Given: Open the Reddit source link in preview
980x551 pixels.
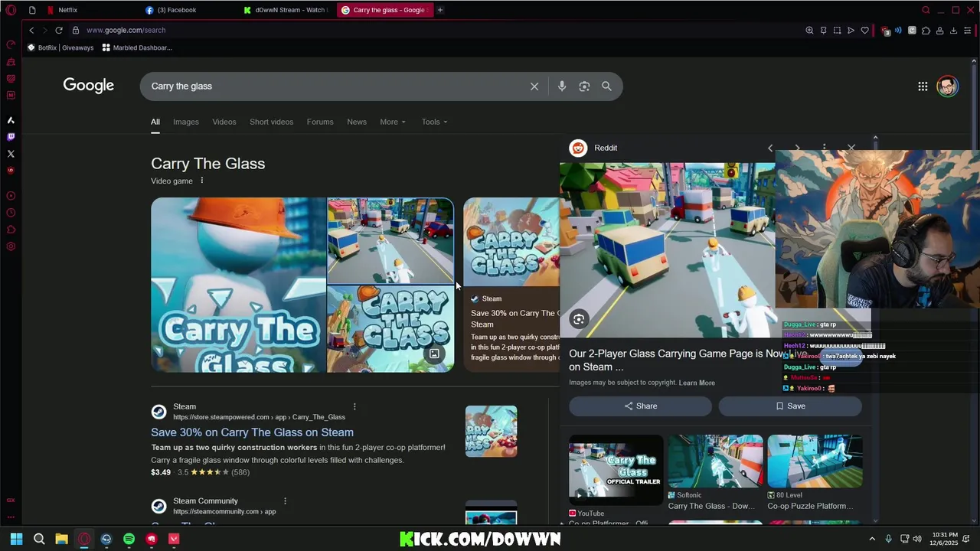Looking at the screenshot, I should coord(594,148).
